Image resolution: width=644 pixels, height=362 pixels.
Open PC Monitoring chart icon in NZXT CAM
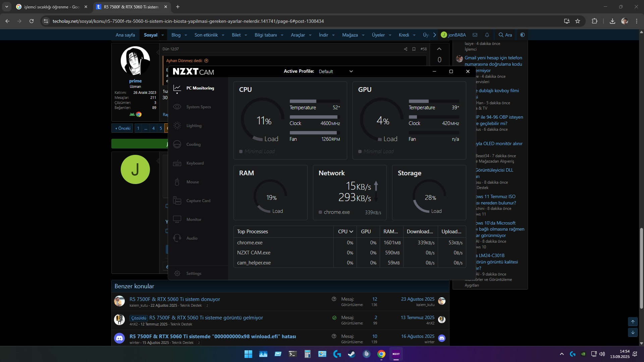[x=177, y=88]
